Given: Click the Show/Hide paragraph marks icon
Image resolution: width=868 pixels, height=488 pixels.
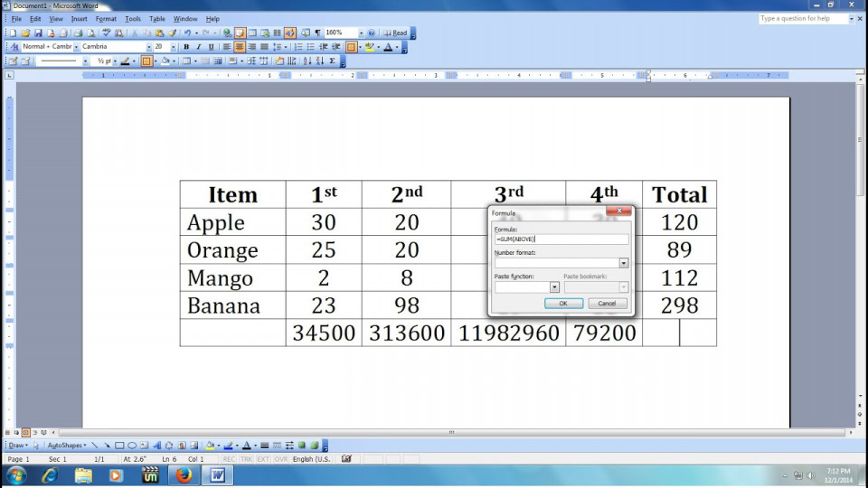Looking at the screenshot, I should point(317,33).
